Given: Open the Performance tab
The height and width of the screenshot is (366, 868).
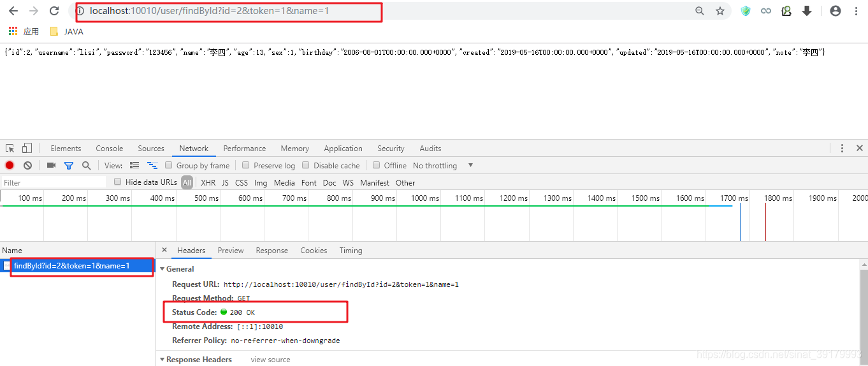Looking at the screenshot, I should [x=244, y=148].
